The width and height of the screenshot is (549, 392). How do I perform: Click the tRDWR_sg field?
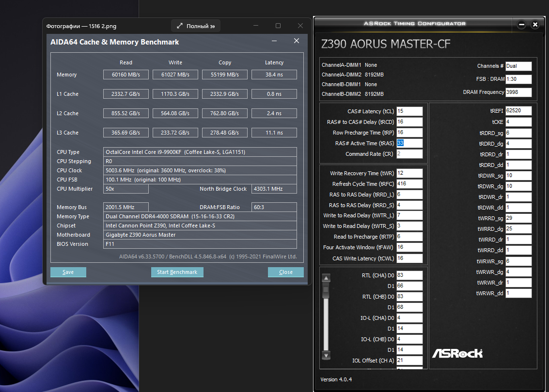point(518,176)
